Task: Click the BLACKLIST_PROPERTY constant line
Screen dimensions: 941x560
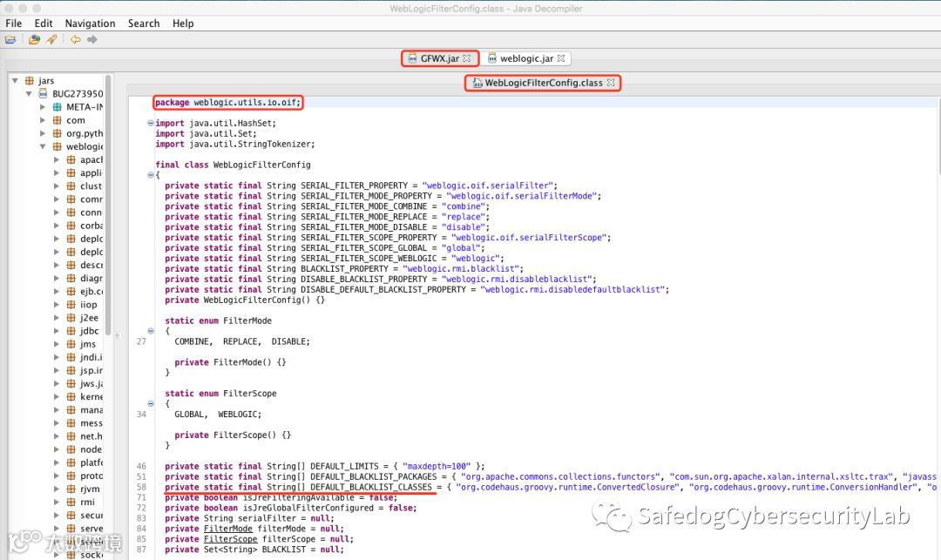Action: 344,268
